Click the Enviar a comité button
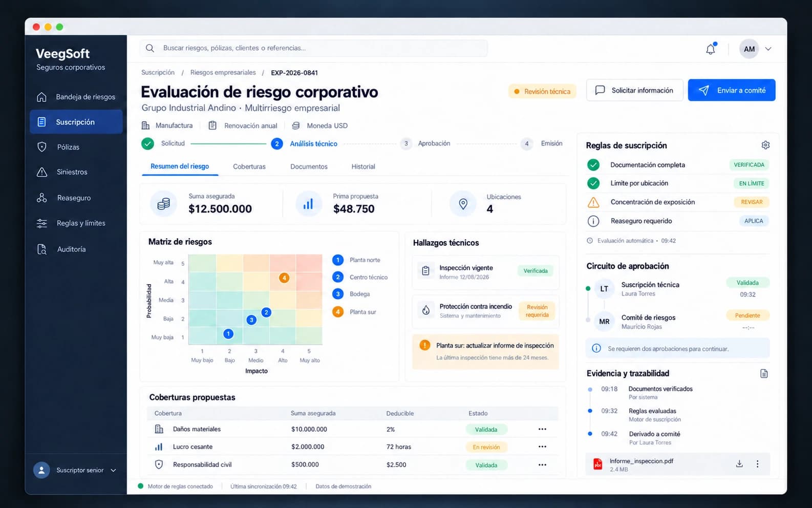This screenshot has width=812, height=508. click(732, 90)
